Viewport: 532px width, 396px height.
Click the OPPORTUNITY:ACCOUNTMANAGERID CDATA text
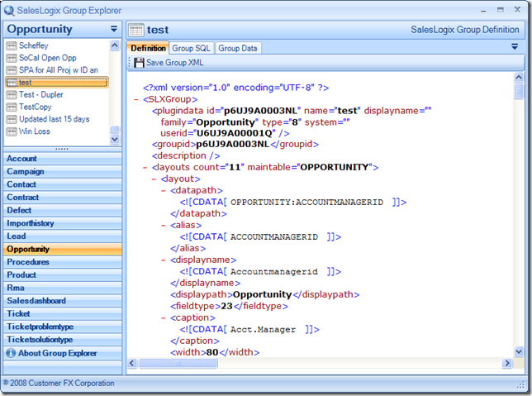[x=307, y=203]
